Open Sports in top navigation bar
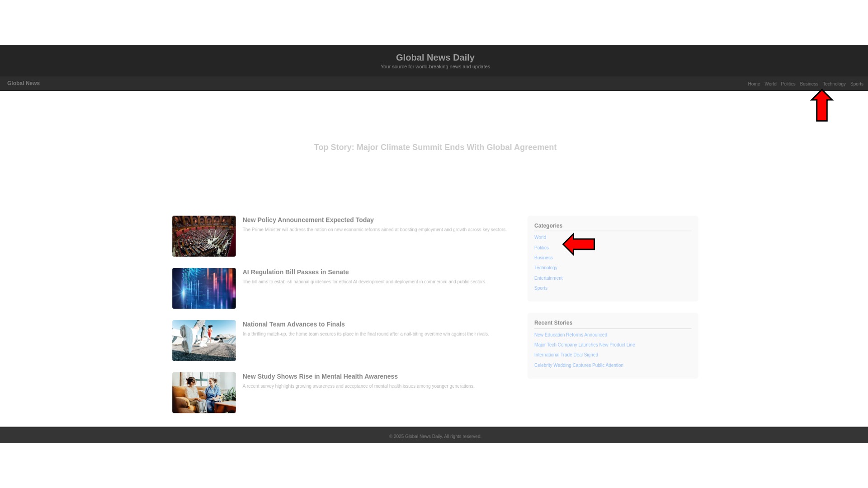This screenshot has height=488, width=868. pos(856,84)
